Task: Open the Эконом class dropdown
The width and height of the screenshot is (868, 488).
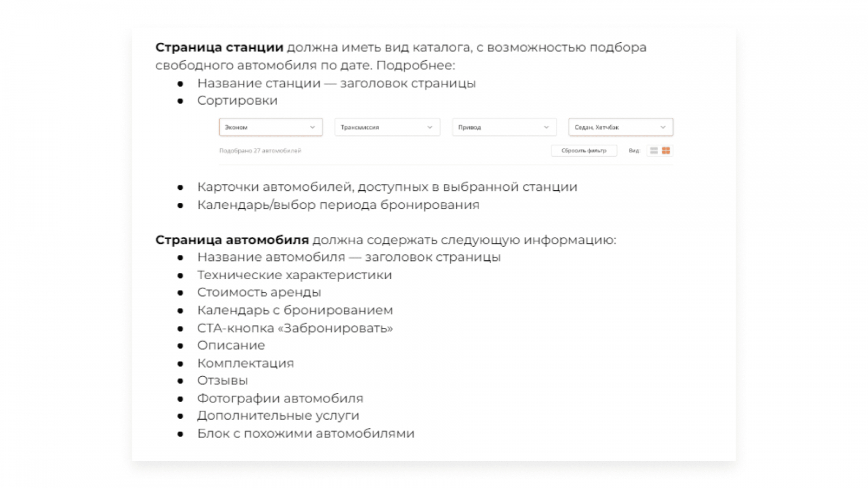Action: [x=271, y=127]
